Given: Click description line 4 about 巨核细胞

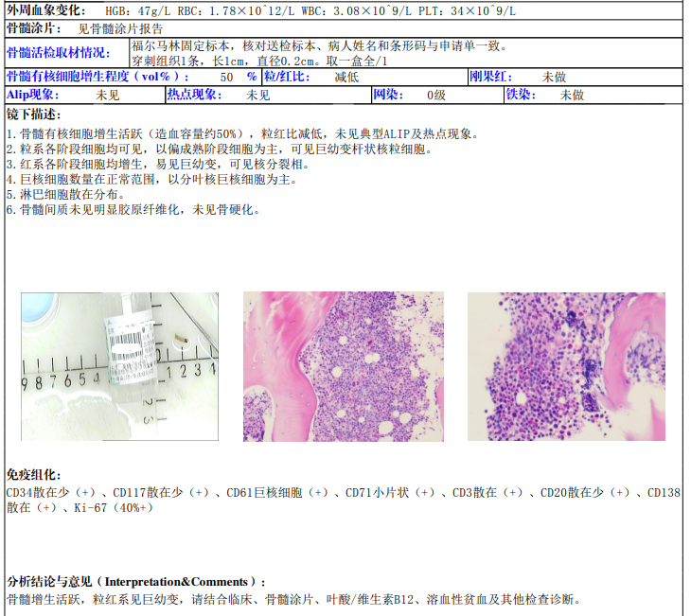Looking at the screenshot, I should pyautogui.click(x=151, y=179).
